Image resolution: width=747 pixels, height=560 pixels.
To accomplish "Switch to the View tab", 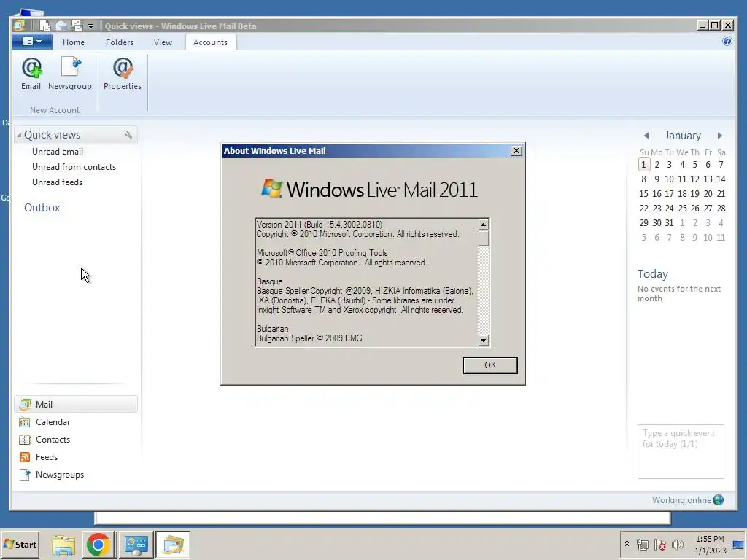I will [163, 42].
